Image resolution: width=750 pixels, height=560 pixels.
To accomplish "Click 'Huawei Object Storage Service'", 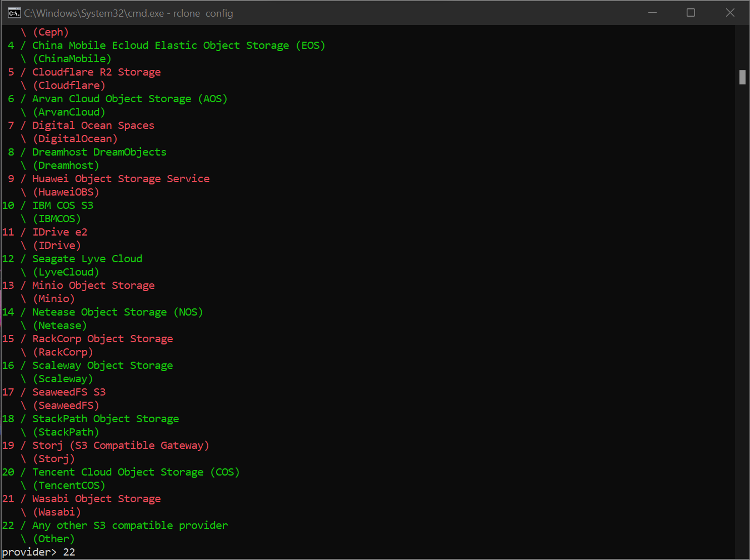I will [x=121, y=179].
